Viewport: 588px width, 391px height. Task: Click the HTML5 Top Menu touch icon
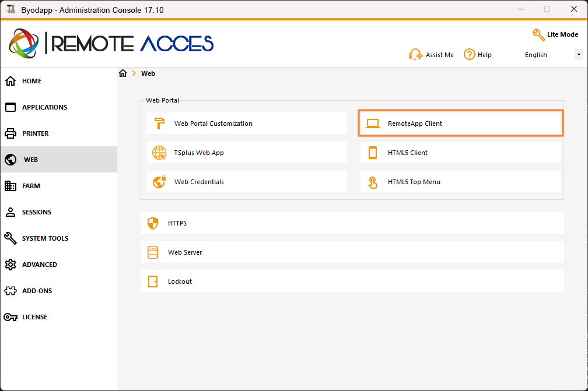pos(373,182)
